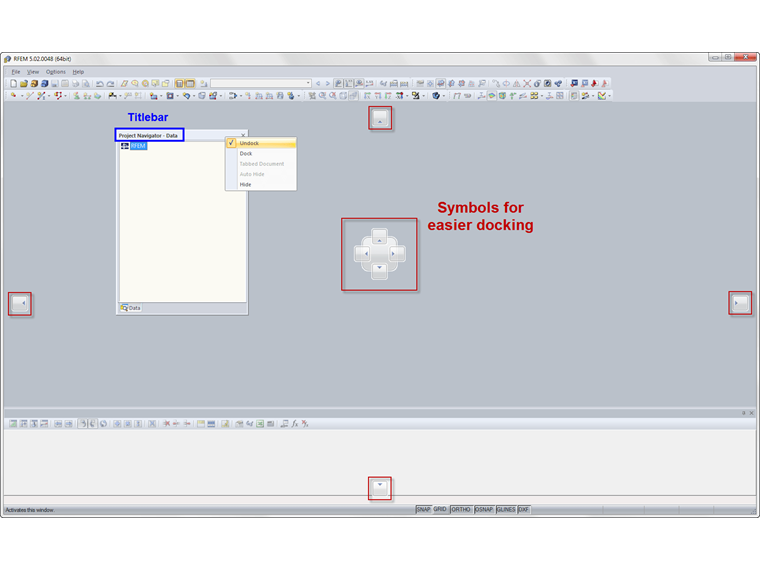Click the down arrow of the center docking cross
This screenshot has height=570, width=760.
[x=380, y=271]
